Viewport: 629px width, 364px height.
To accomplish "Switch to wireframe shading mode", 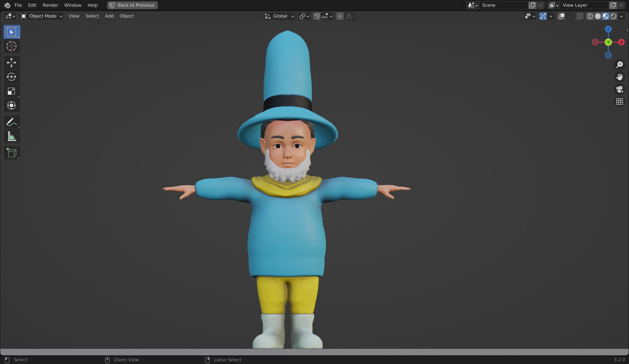I will point(590,16).
